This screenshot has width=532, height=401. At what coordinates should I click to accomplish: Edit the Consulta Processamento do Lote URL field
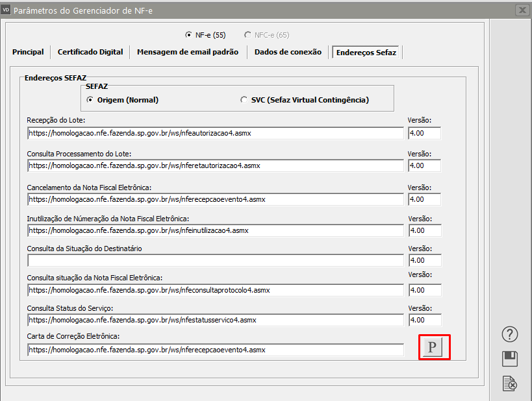[216, 165]
